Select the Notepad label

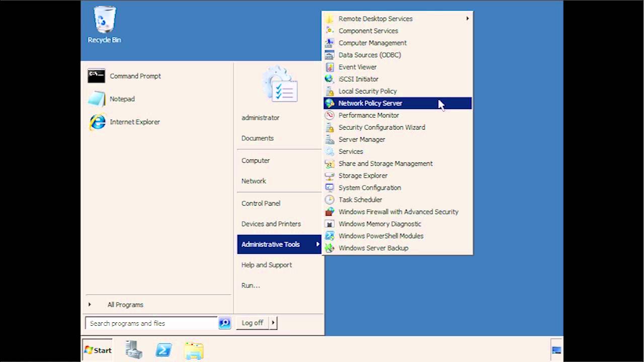coord(122,99)
